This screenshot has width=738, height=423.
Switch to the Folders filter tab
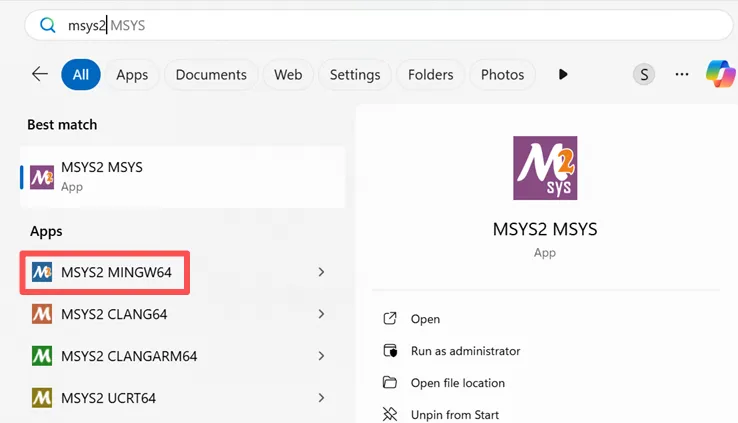431,74
